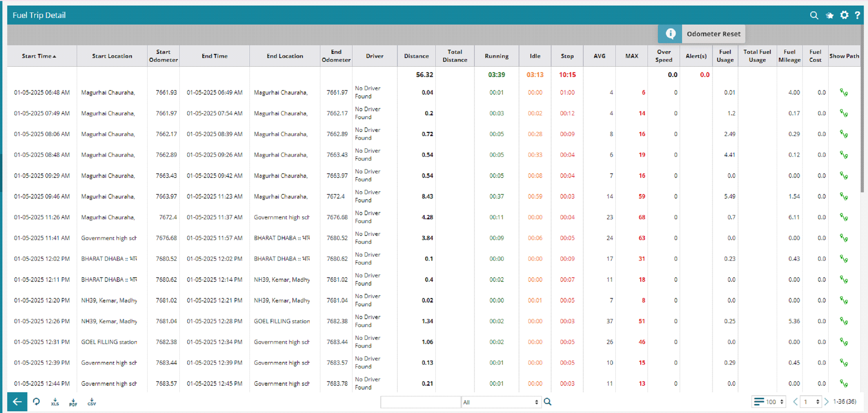Click the Odometer Reset button

pyautogui.click(x=713, y=34)
